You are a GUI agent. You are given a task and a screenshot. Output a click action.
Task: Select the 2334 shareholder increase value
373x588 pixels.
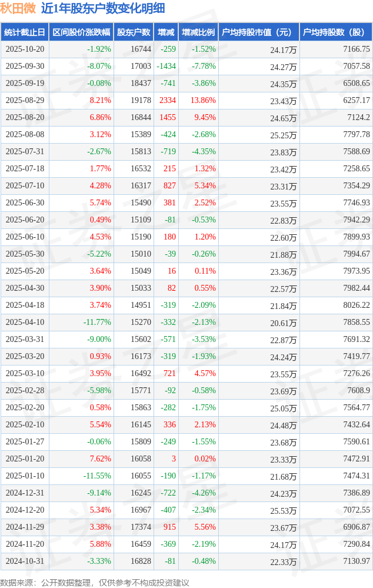167,101
